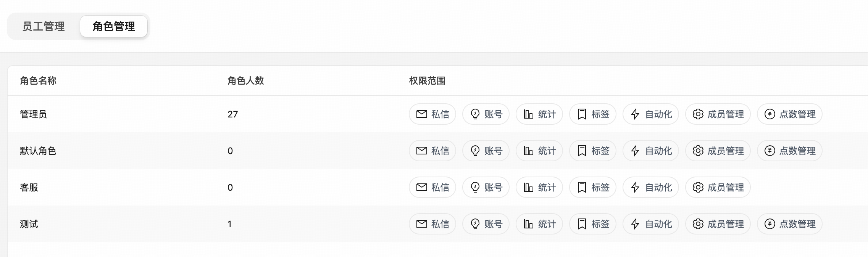Click yen 点数管理 icon in 默认角色 row
This screenshot has width=868, height=257.
770,151
